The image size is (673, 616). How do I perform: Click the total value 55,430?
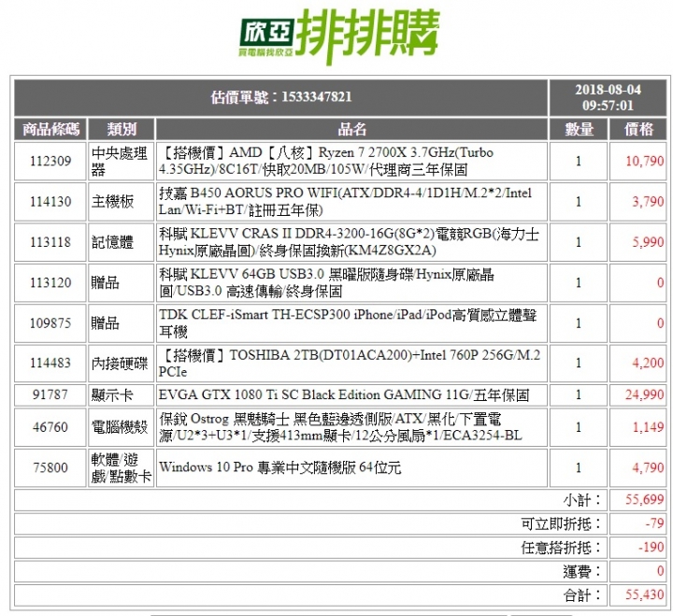(645, 595)
